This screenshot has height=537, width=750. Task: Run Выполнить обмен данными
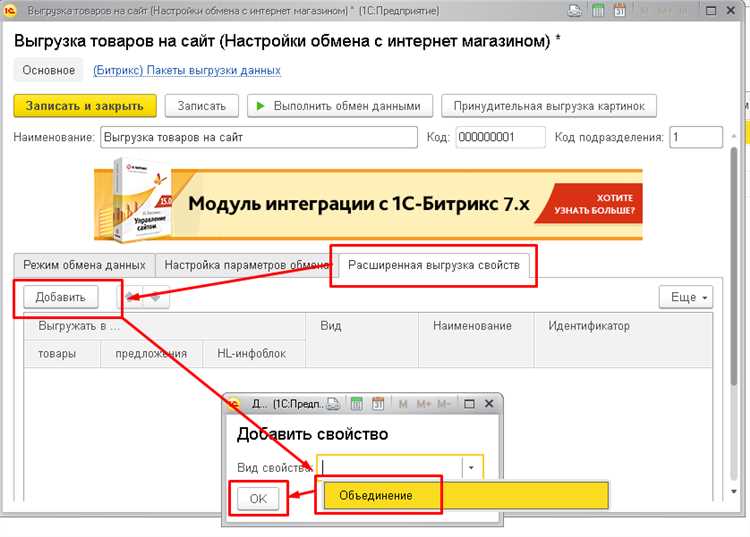pyautogui.click(x=340, y=106)
